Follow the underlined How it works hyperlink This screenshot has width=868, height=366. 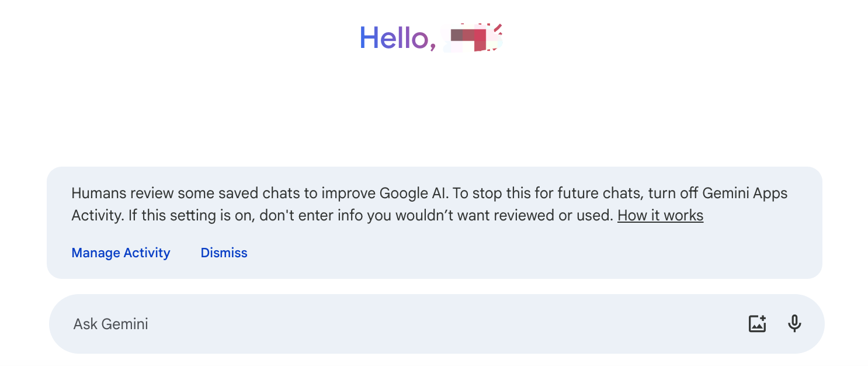pos(660,215)
